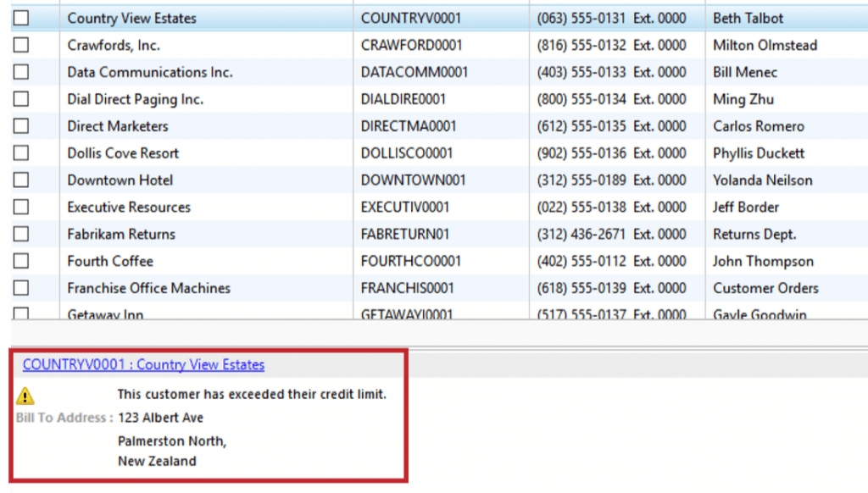Viewport: 868px width, 493px height.
Task: Check the checkbox for Franchise Office Machines
Action: tap(20, 289)
